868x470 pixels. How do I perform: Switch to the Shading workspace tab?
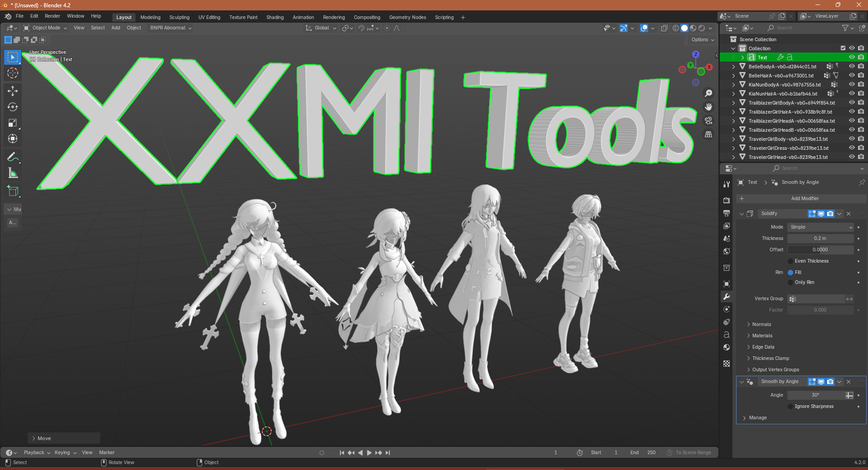pyautogui.click(x=274, y=17)
